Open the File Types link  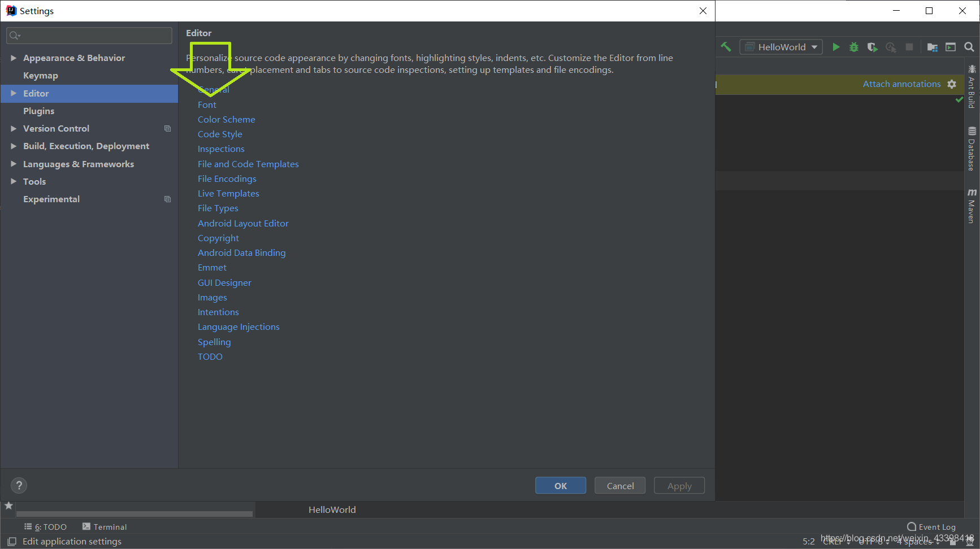(218, 208)
